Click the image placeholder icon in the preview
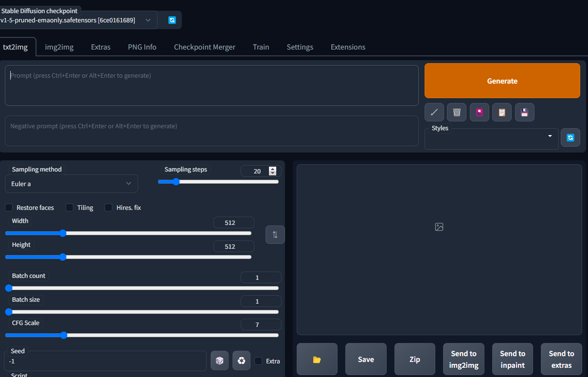Viewport: 588px width, 377px height. (439, 227)
